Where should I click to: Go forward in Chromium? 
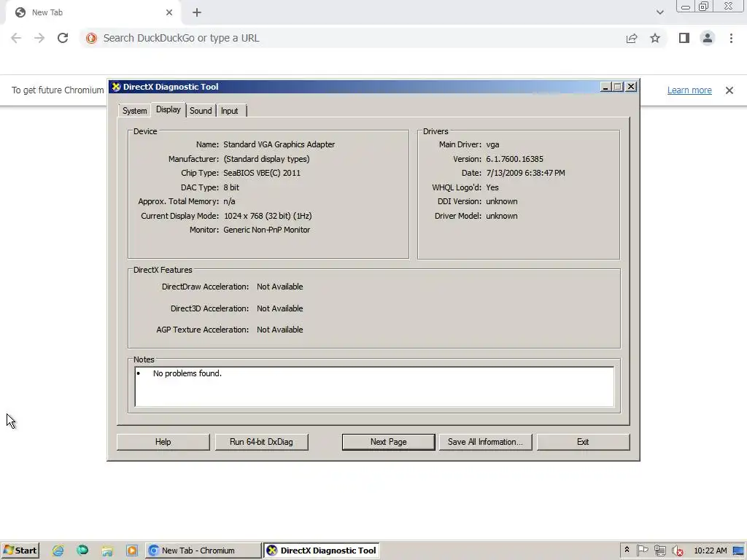pos(39,38)
